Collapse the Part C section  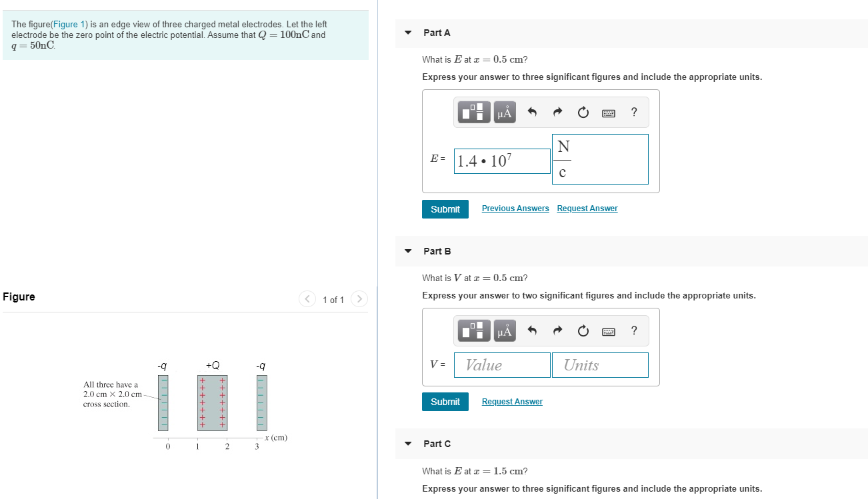click(x=407, y=444)
